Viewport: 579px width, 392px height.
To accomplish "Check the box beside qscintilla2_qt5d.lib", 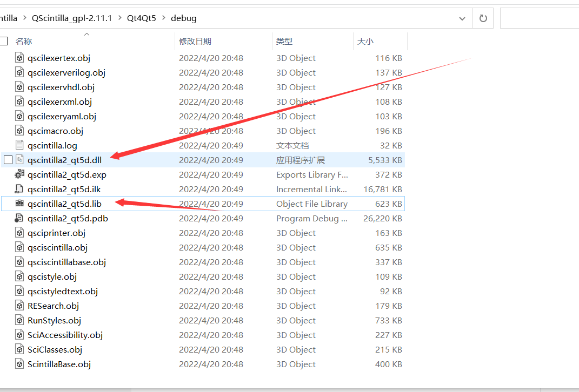I will [7, 204].
